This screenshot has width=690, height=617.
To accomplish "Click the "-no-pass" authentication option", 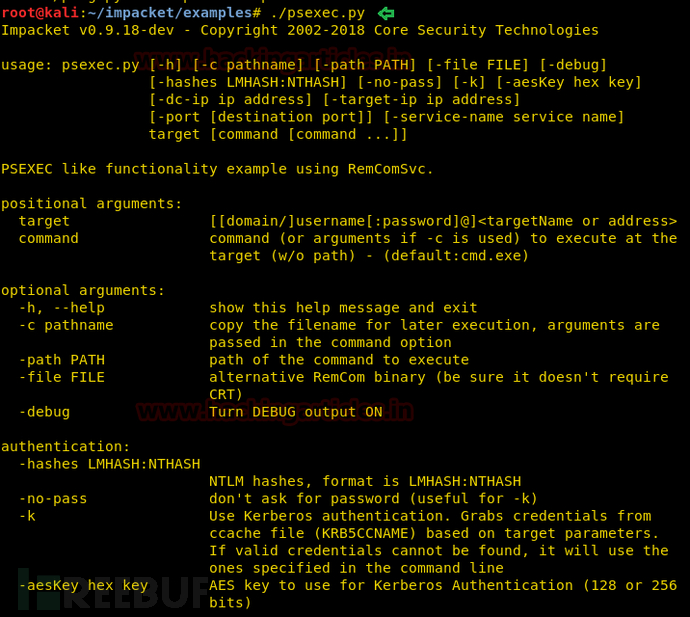I will [53, 499].
